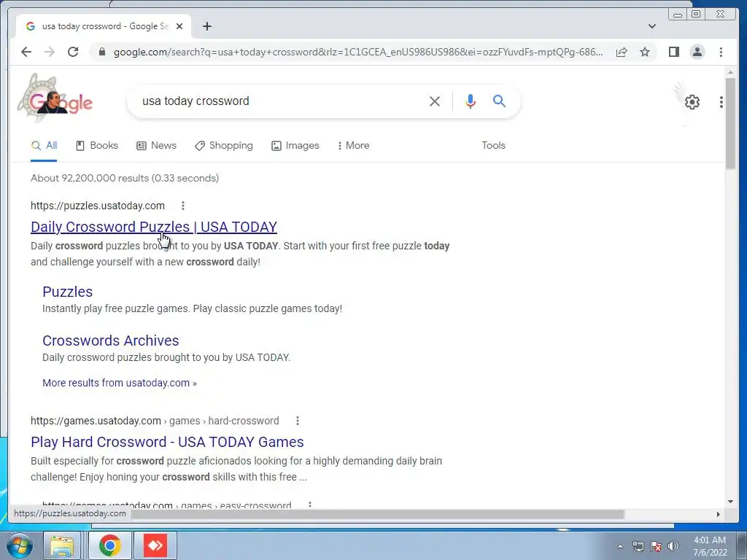The image size is (747, 560).
Task: Show more results from usatoday.com
Action: (120, 383)
